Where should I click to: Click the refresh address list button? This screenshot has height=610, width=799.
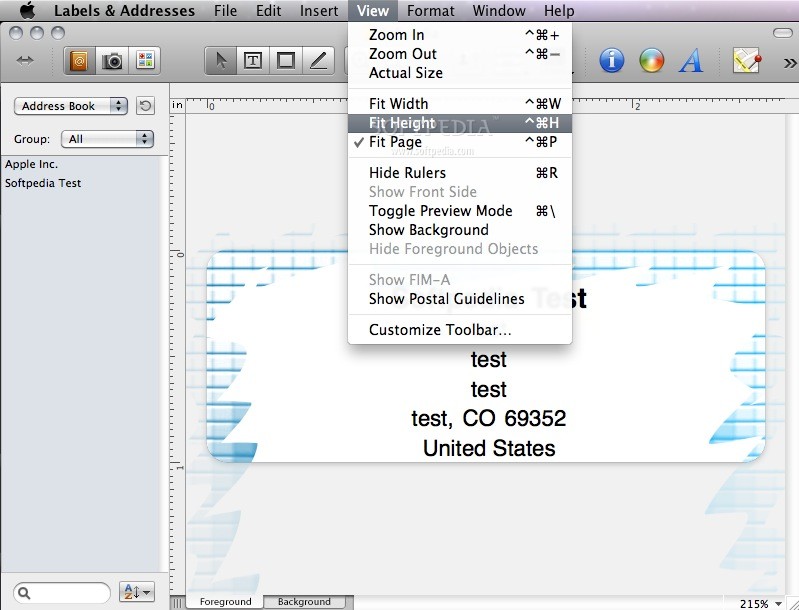145,106
